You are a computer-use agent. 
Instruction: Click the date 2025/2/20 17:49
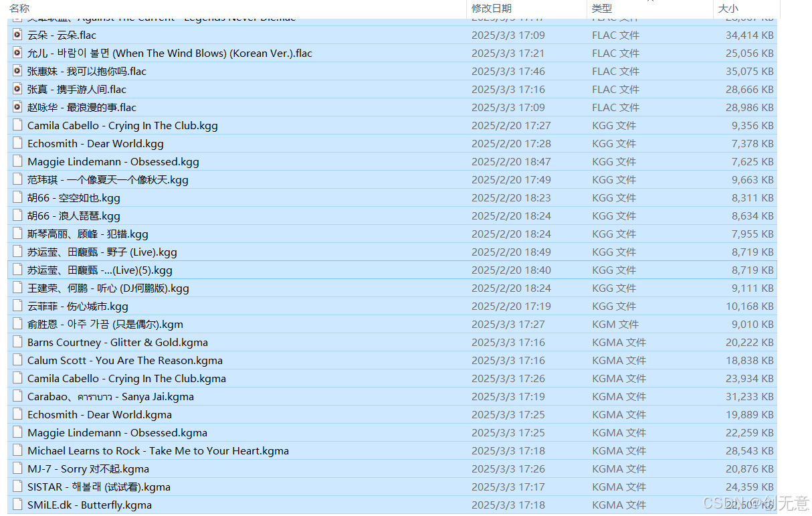[x=511, y=179]
